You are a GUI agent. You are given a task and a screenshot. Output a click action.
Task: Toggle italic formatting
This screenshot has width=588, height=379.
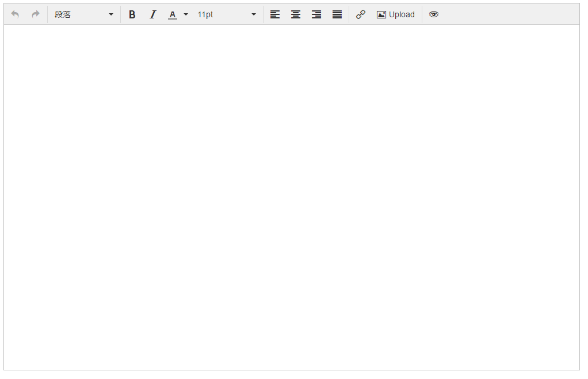pyautogui.click(x=152, y=14)
